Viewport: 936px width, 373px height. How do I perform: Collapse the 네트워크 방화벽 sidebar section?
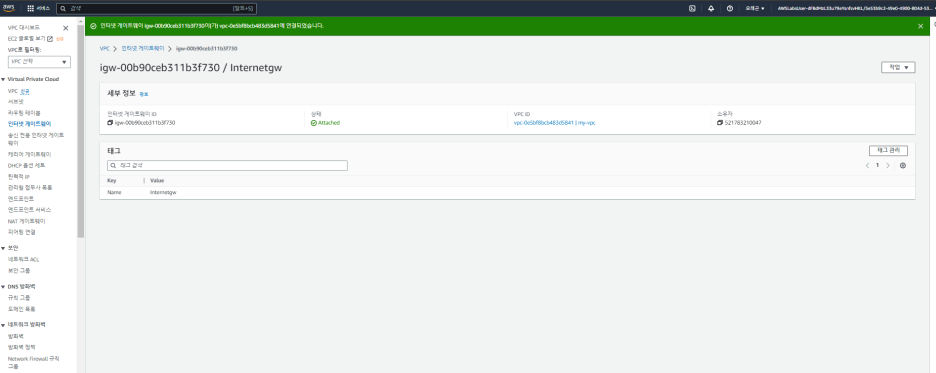(3, 325)
